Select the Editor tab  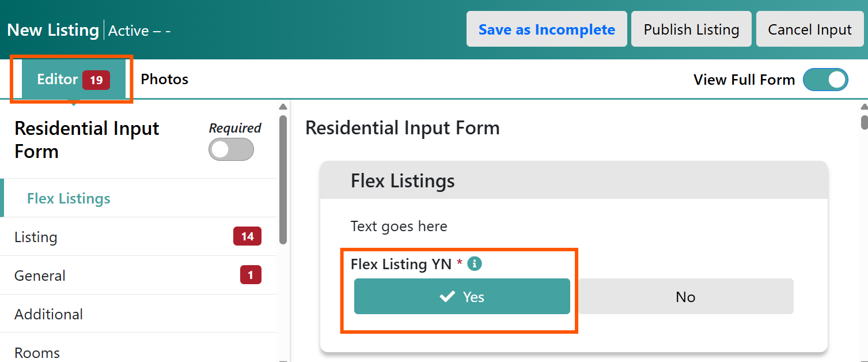[73, 79]
